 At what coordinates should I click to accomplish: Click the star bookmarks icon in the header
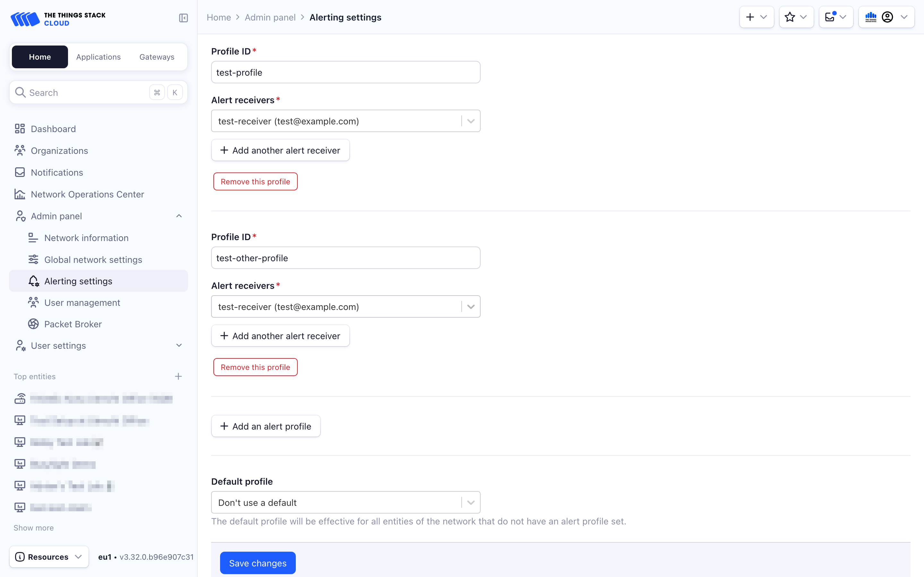pos(789,17)
